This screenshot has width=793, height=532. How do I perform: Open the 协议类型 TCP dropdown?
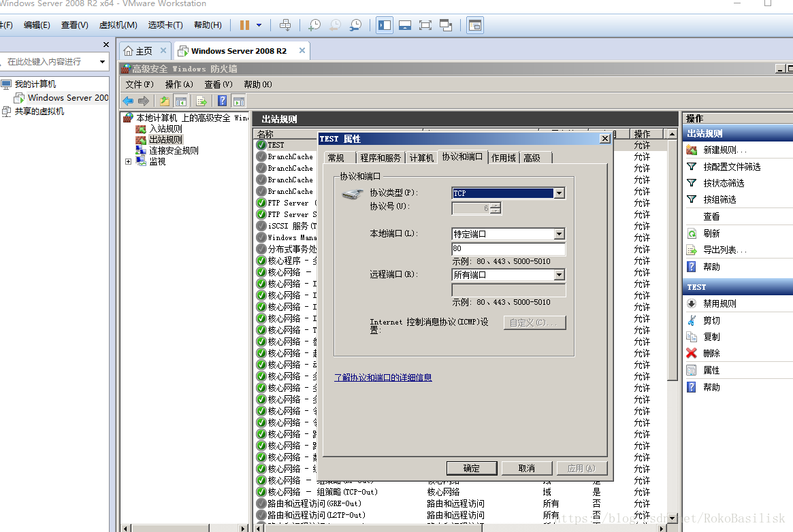point(559,193)
